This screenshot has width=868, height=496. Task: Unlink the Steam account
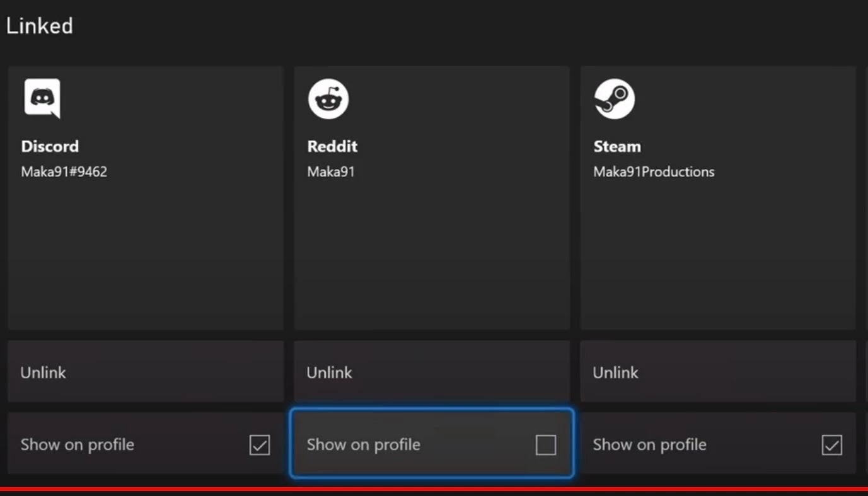[x=718, y=372]
